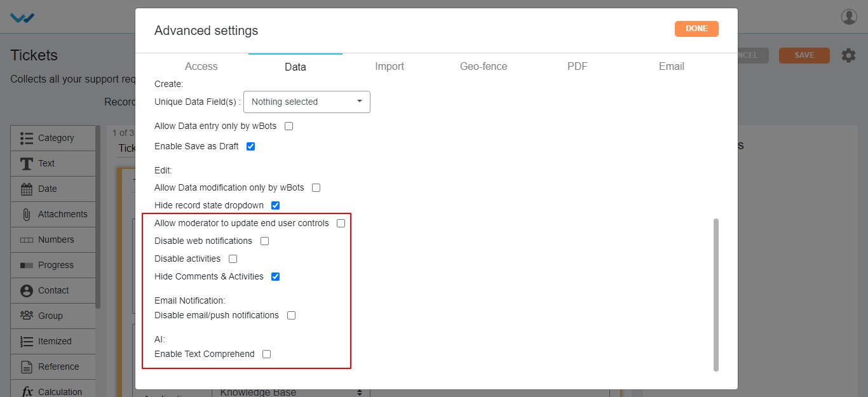The height and width of the screenshot is (397, 868).
Task: Uncheck Enable Save as Draft
Action: [250, 146]
